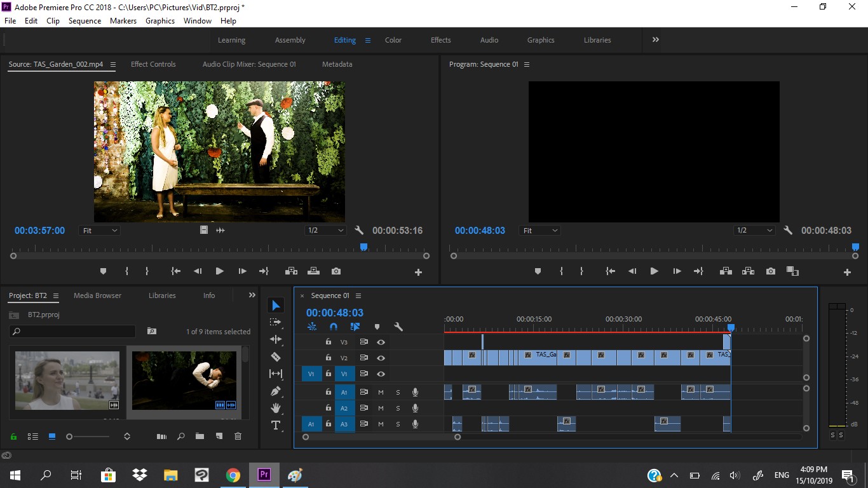This screenshot has height=488, width=868.
Task: Select the Pen tool
Action: click(x=276, y=391)
